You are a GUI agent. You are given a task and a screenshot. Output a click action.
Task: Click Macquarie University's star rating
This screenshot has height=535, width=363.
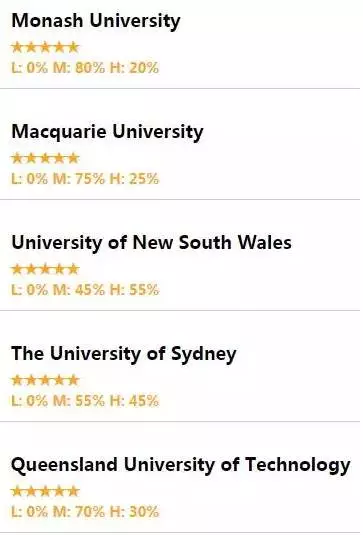[x=45, y=158]
